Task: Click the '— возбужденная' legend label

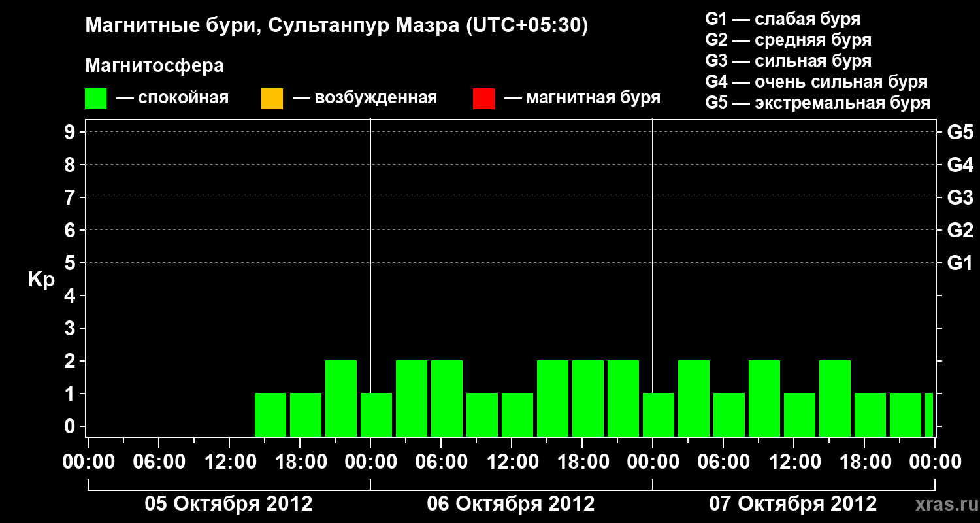Action: [365, 99]
